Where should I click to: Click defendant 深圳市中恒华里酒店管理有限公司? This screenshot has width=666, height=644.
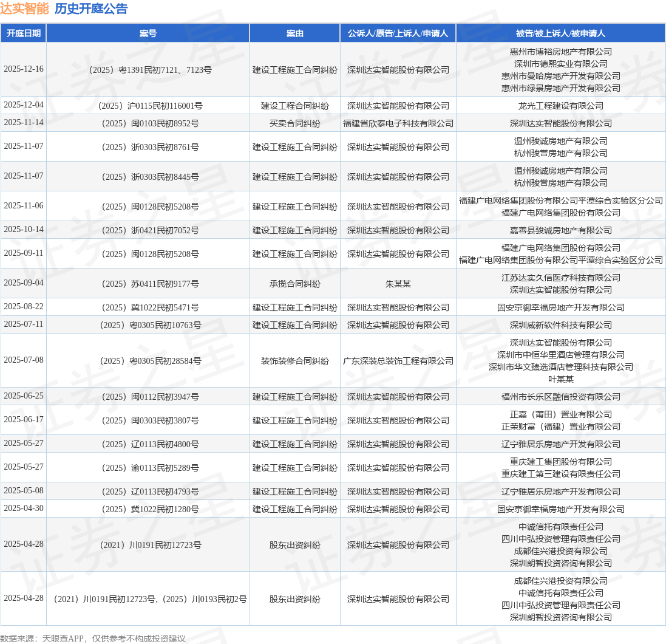pos(560,355)
